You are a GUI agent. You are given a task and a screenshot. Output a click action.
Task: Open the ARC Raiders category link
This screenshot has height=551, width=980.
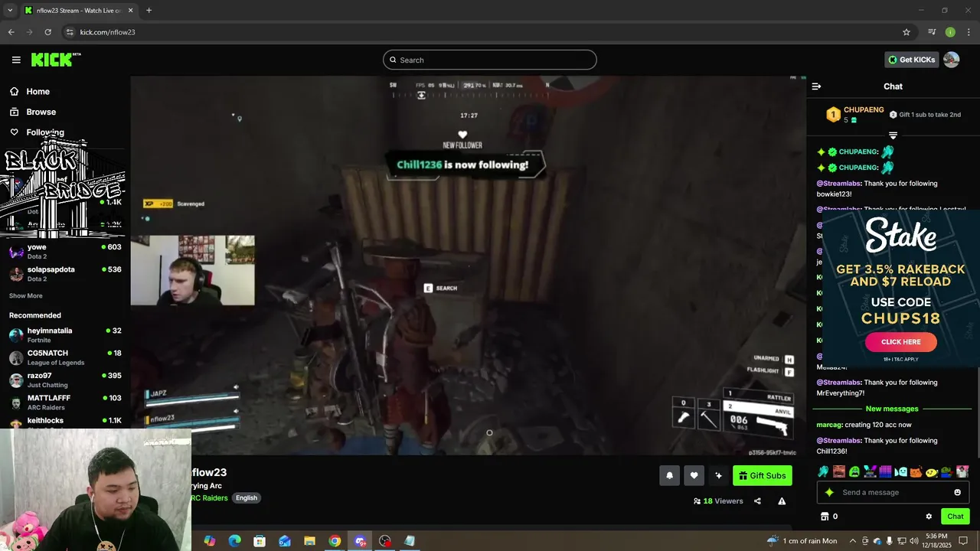pyautogui.click(x=209, y=497)
